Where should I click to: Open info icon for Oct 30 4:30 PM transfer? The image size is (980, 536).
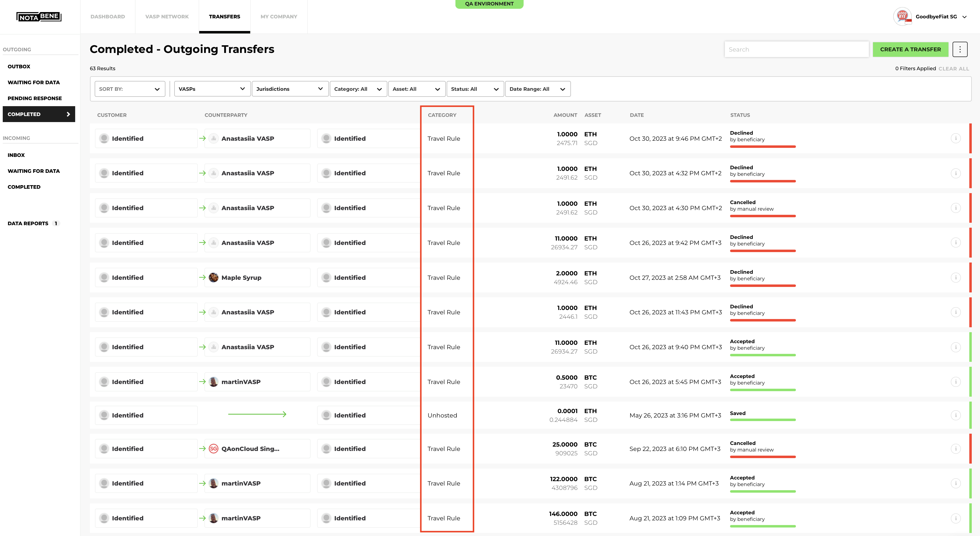click(956, 208)
